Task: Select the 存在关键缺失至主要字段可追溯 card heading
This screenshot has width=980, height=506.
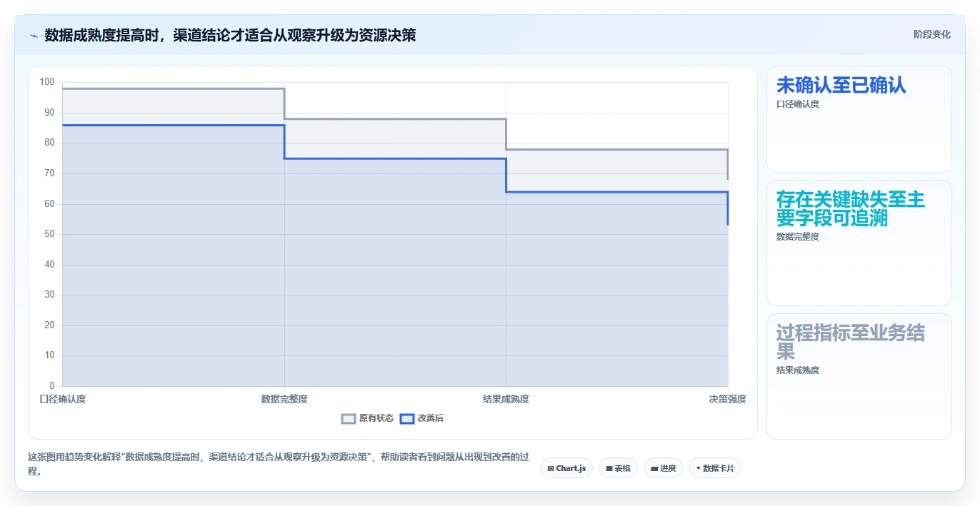Action: pyautogui.click(x=850, y=208)
